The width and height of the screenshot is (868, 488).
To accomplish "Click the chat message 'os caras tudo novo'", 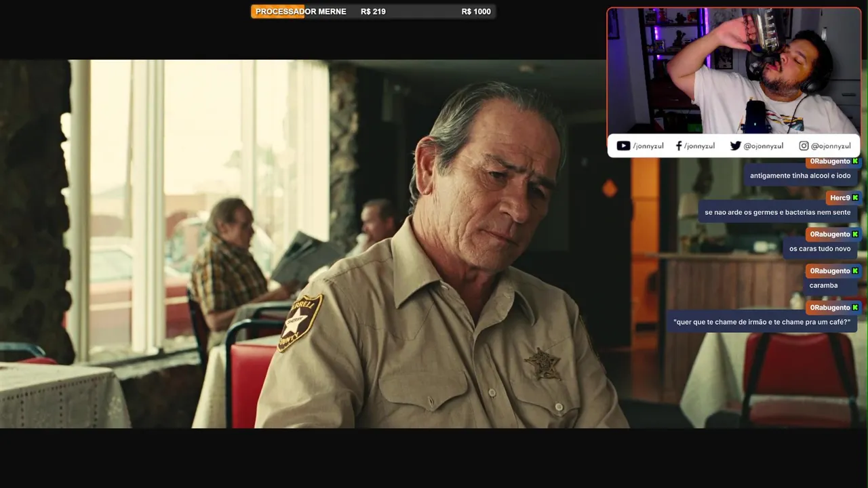I will click(820, 249).
